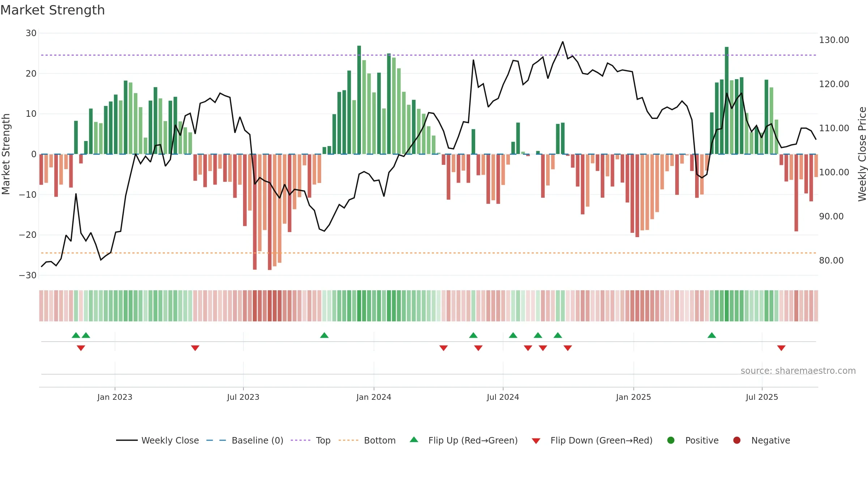Toggle the Top legend entry

(x=310, y=440)
